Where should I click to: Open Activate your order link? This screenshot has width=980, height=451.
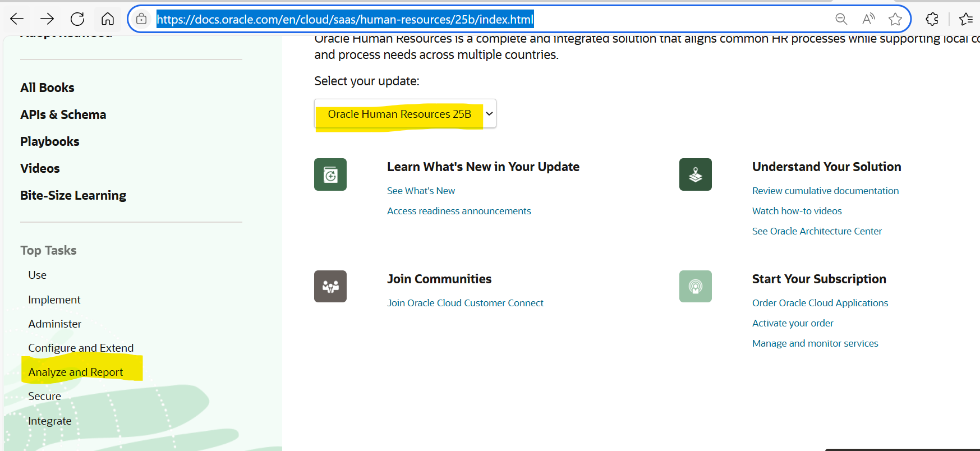[x=793, y=323]
